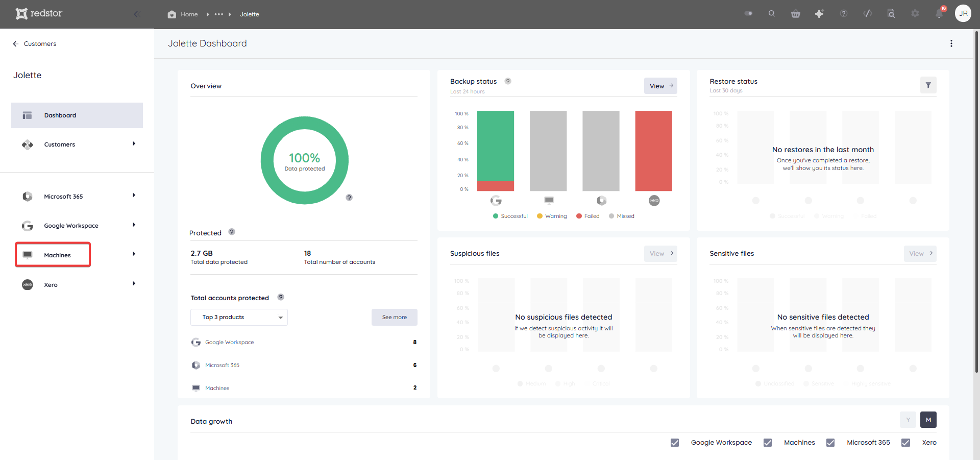This screenshot has height=460, width=980.
Task: Open the Restore status filter button
Action: tap(928, 85)
